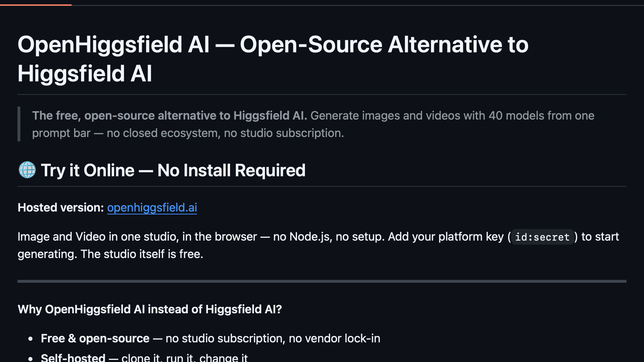The image size is (644, 362).
Task: Click 'The studio itself is free.' sentence
Action: click(x=142, y=254)
